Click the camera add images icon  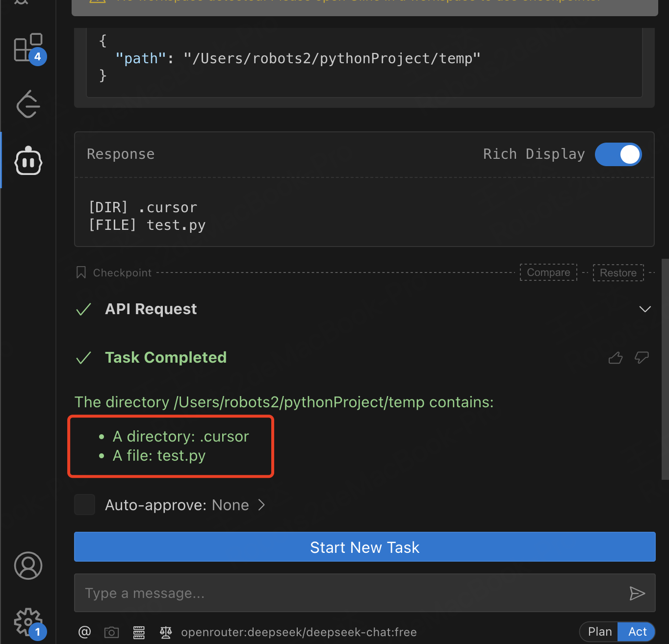pyautogui.click(x=112, y=632)
